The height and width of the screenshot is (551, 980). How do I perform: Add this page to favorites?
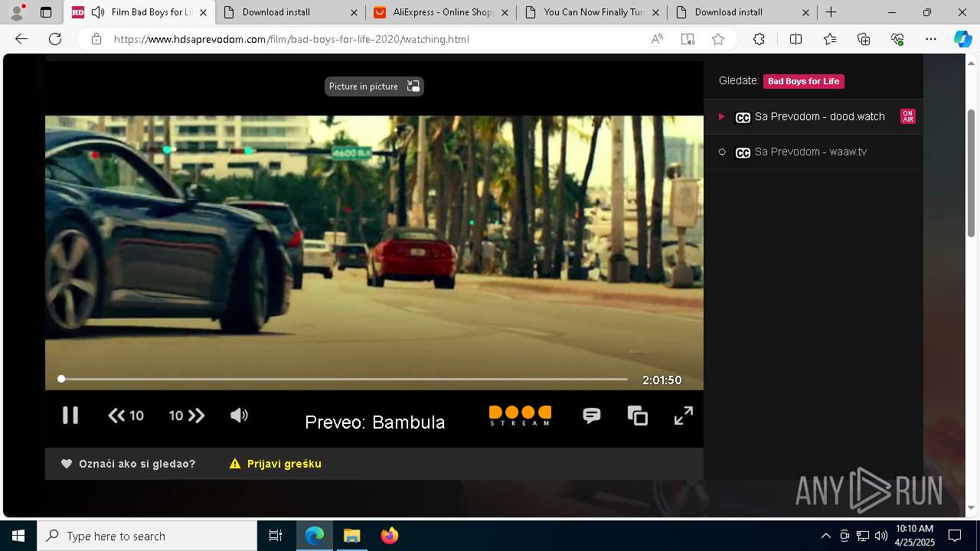pyautogui.click(x=718, y=39)
